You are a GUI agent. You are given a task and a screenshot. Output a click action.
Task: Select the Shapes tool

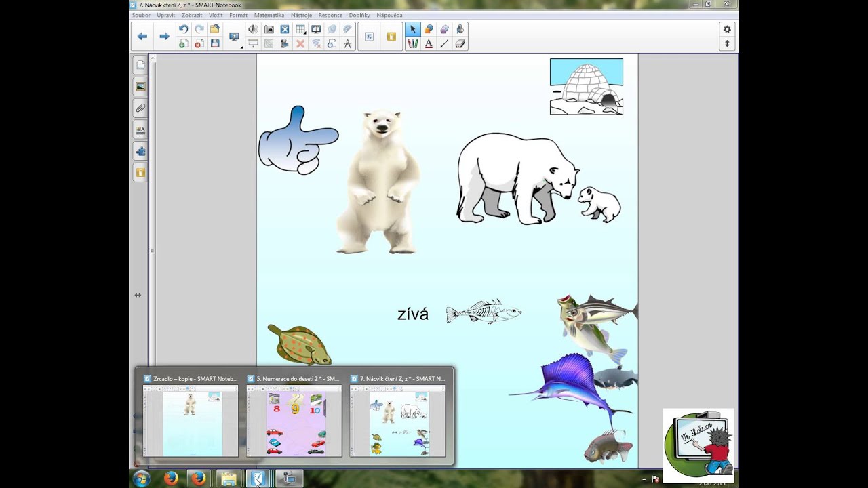click(x=429, y=29)
